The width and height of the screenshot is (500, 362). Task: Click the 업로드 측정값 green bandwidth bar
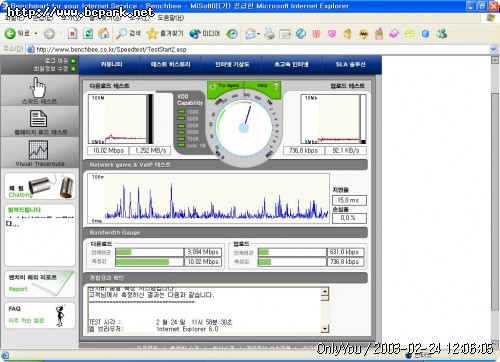tap(265, 262)
